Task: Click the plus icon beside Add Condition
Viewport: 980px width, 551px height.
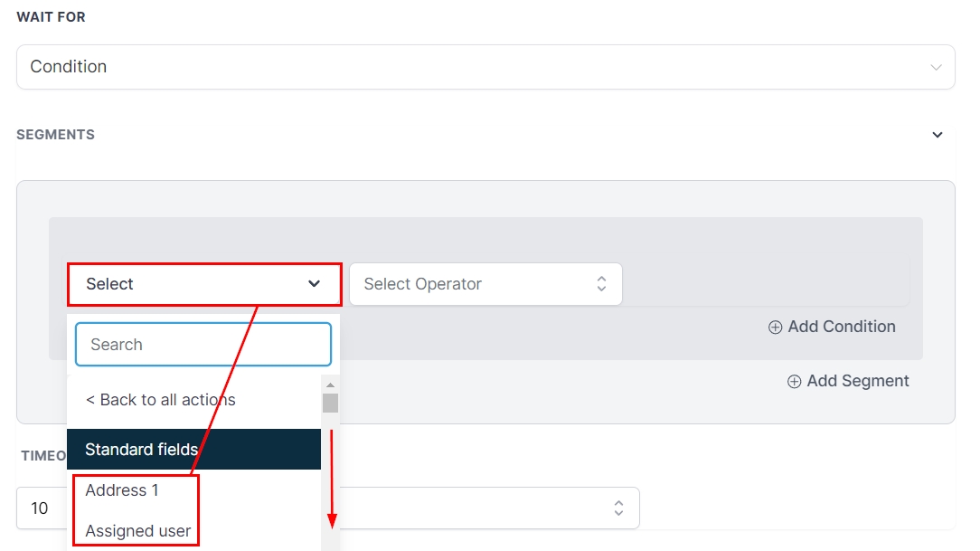Action: tap(775, 328)
